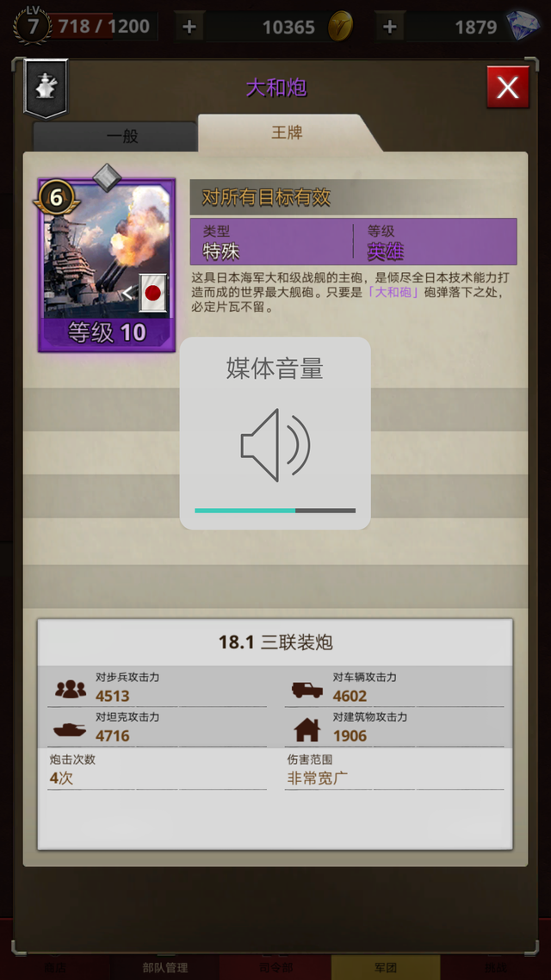The image size is (551, 980).
Task: Add gold coins with the plus button
Action: (x=189, y=27)
